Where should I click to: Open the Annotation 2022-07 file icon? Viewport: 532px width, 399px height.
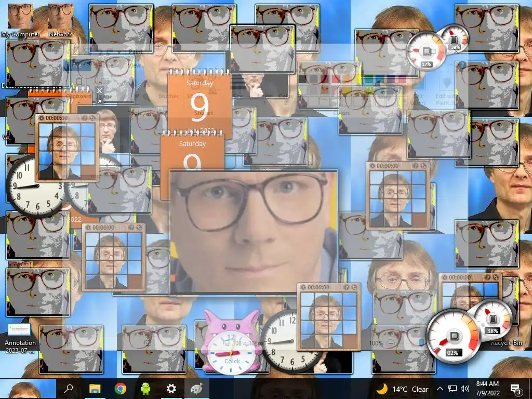pos(20,338)
